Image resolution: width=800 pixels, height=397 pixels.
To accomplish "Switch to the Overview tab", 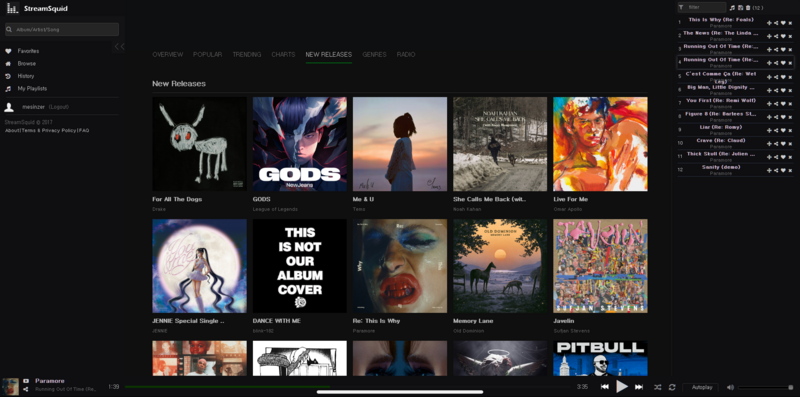I will click(167, 55).
